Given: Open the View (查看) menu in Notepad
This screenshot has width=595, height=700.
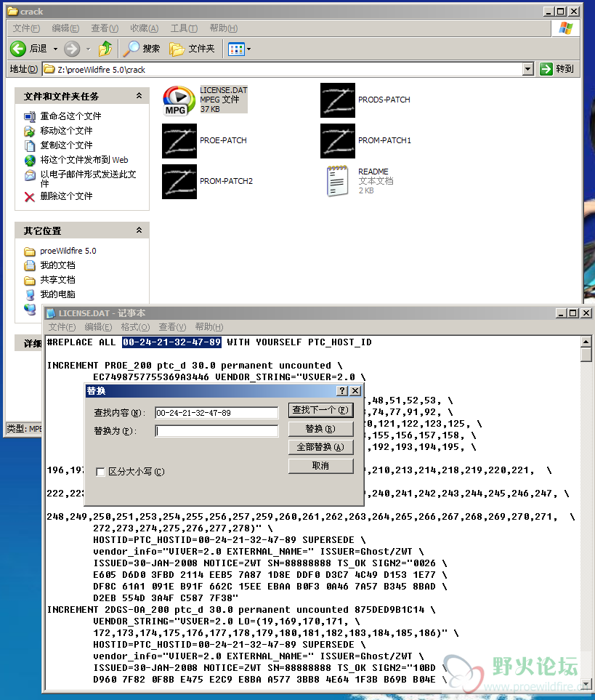Looking at the screenshot, I should click(172, 327).
